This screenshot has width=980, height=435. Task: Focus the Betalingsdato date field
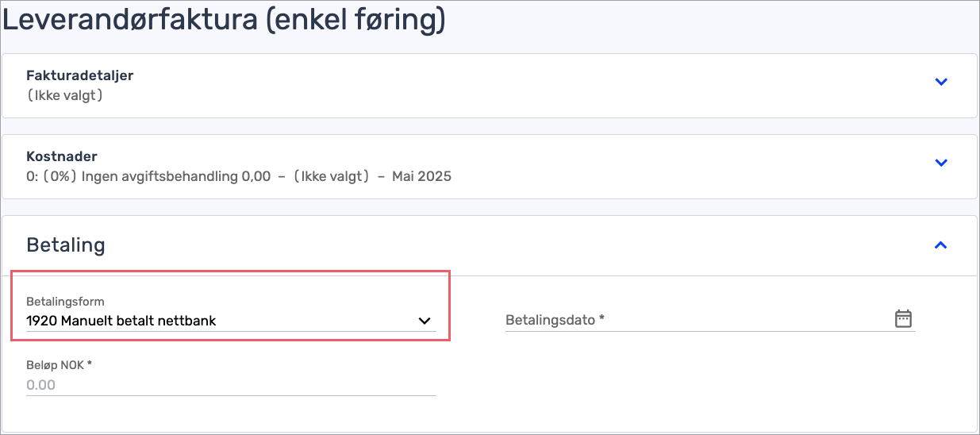click(x=710, y=320)
